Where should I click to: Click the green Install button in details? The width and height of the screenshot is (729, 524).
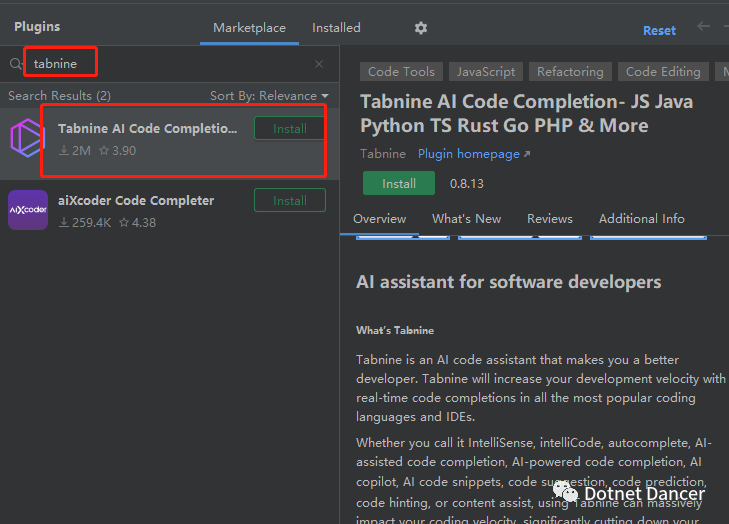(x=398, y=184)
